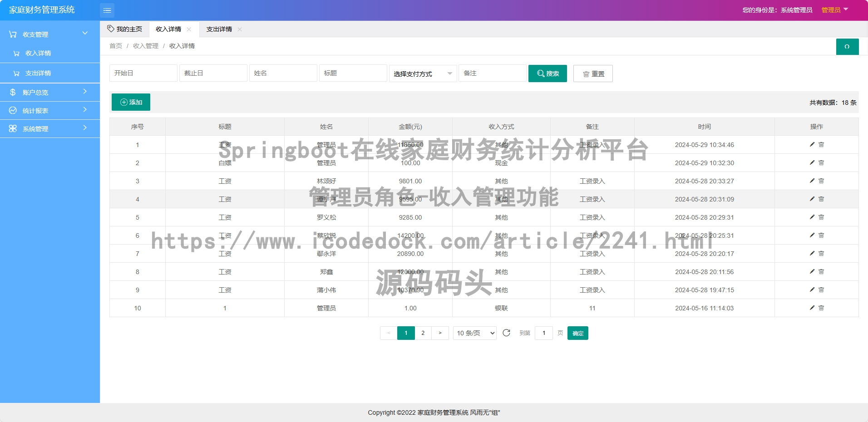Open the 管理员 user dropdown
Screen dimensions: 868x422
point(835,10)
